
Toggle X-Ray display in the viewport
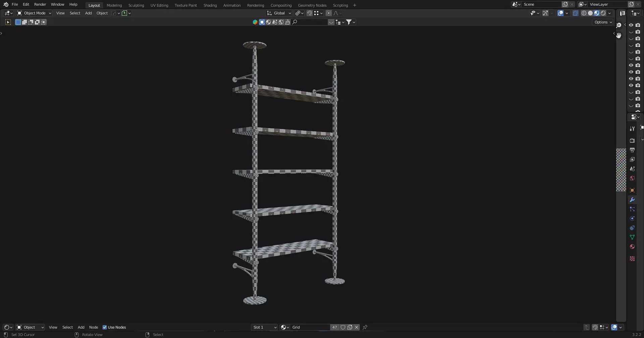(x=576, y=13)
